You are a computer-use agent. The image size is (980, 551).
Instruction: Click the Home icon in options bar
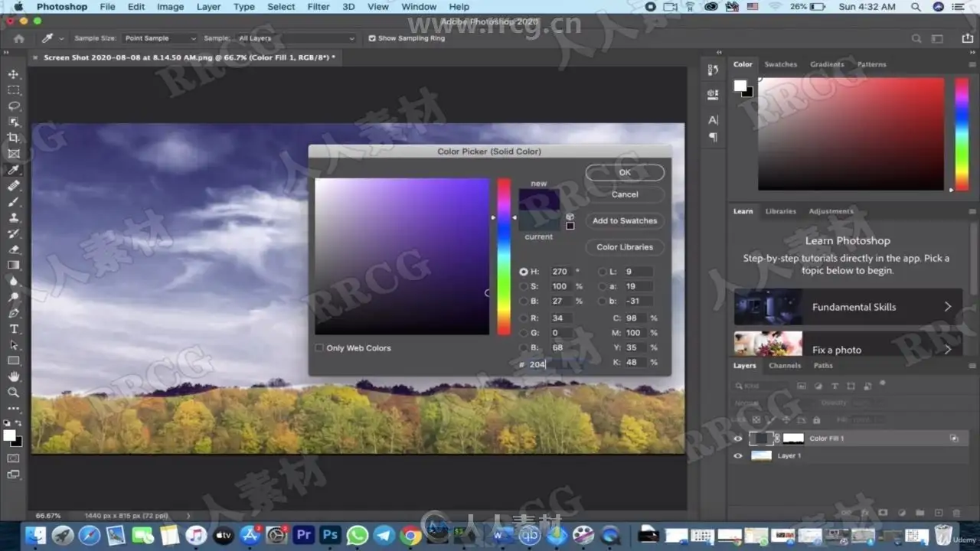pyautogui.click(x=19, y=38)
